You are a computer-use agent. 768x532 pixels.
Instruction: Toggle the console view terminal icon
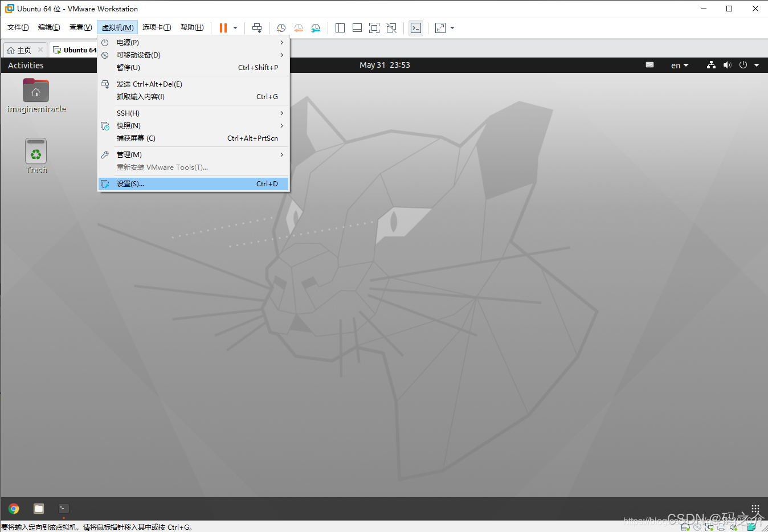416,28
